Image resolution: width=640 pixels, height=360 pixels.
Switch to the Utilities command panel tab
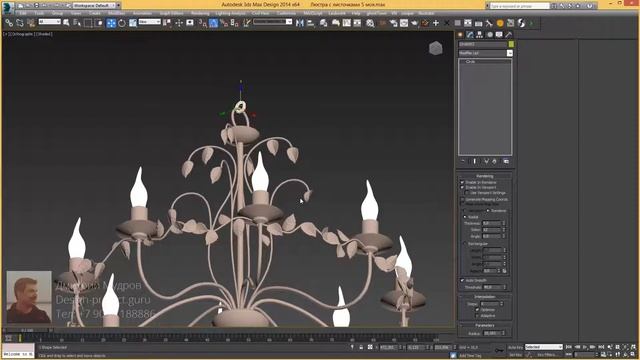[x=509, y=35]
